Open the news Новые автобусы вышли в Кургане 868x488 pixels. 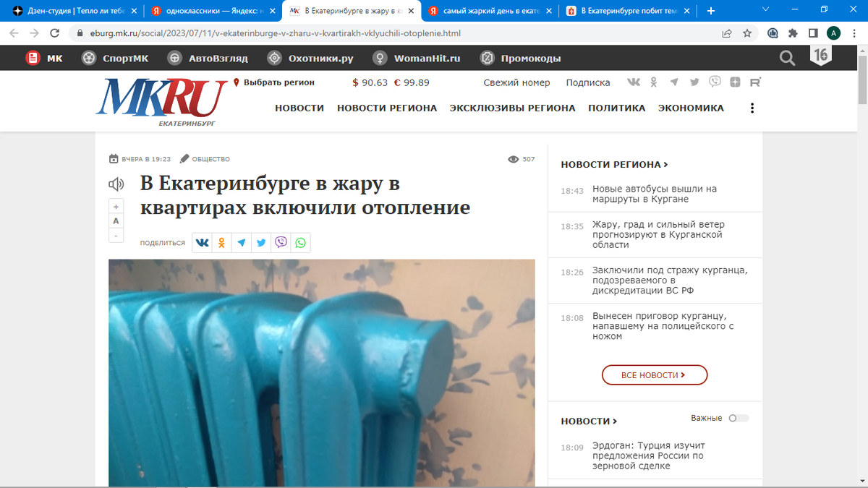655,194
